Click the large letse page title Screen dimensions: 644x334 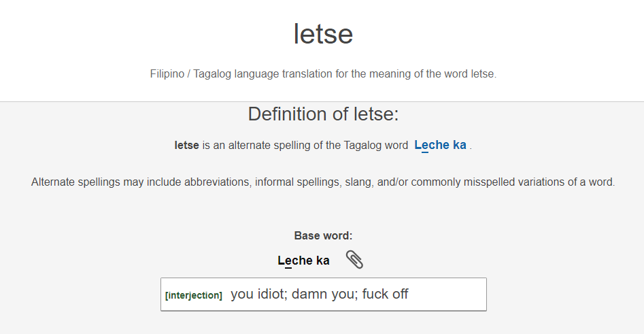click(323, 34)
